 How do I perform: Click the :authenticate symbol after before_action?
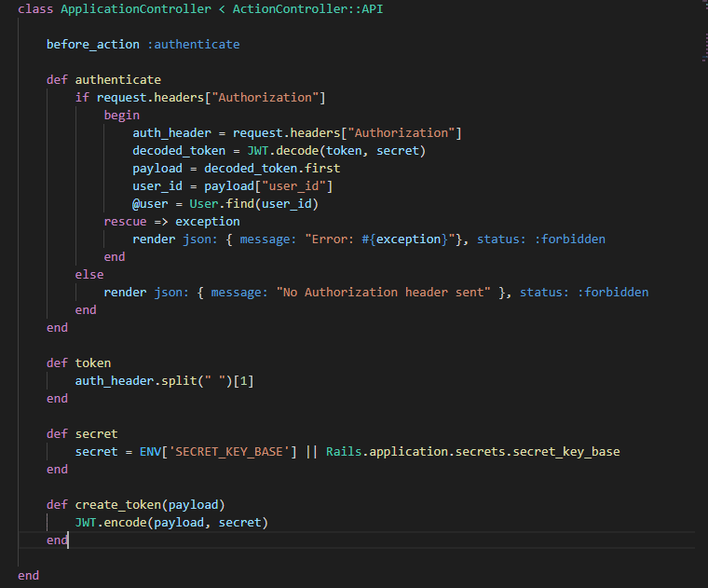[193, 44]
